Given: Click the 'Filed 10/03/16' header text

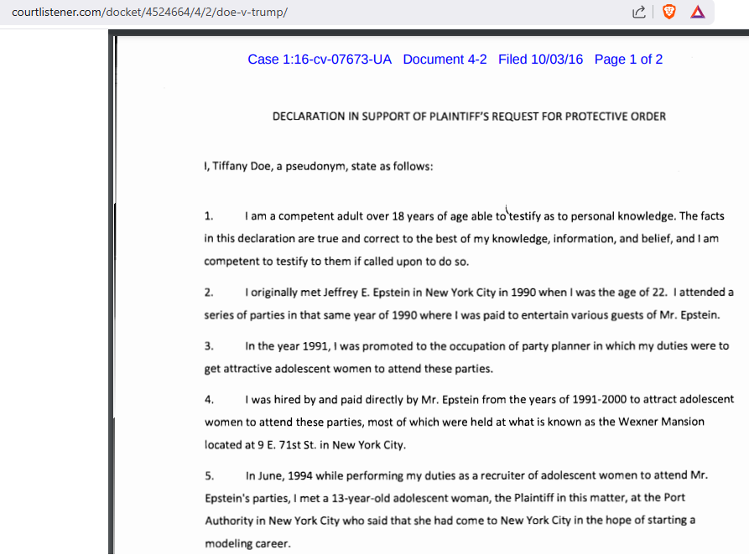Looking at the screenshot, I should (x=541, y=60).
